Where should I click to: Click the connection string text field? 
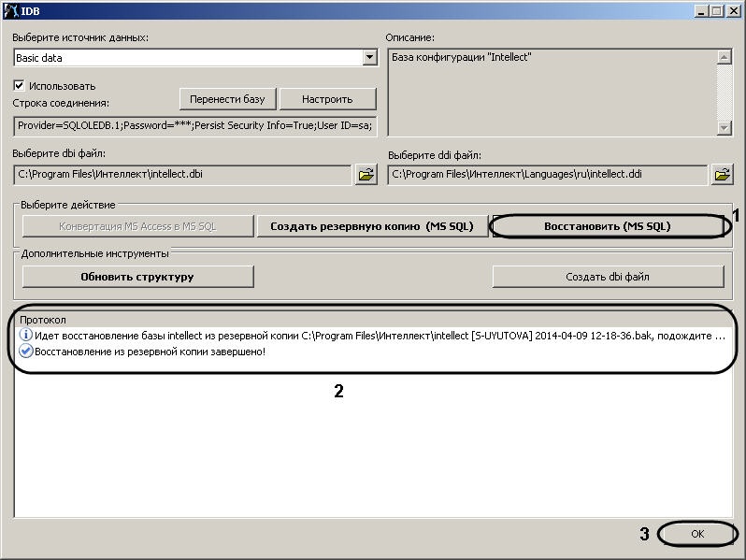coord(194,124)
